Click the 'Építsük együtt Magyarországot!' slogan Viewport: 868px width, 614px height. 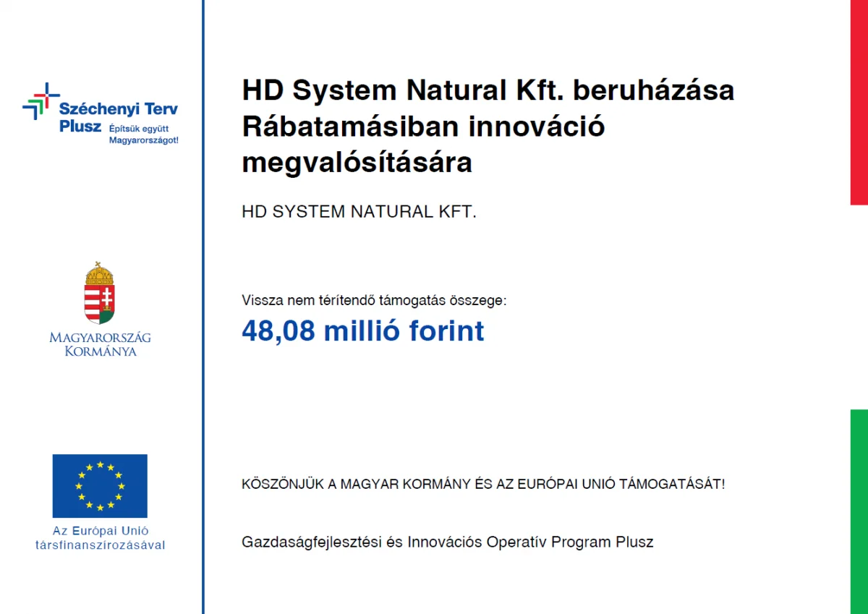(143, 135)
